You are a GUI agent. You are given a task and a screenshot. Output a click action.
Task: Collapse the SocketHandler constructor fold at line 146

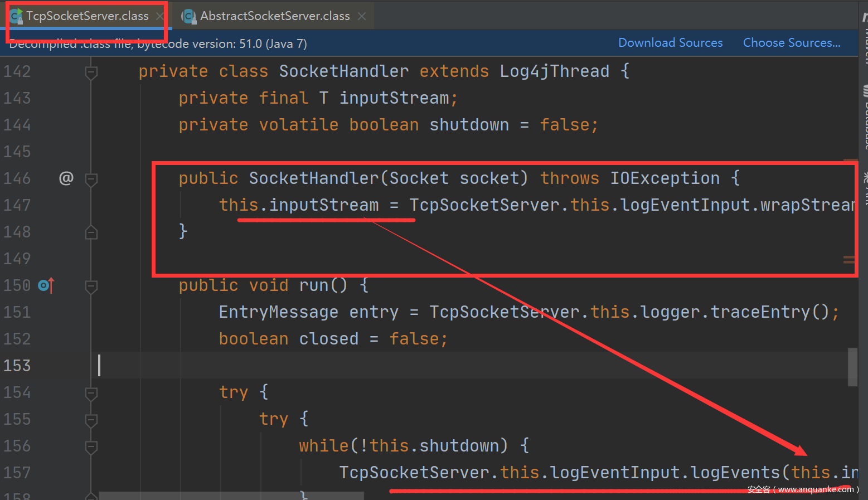91,179
